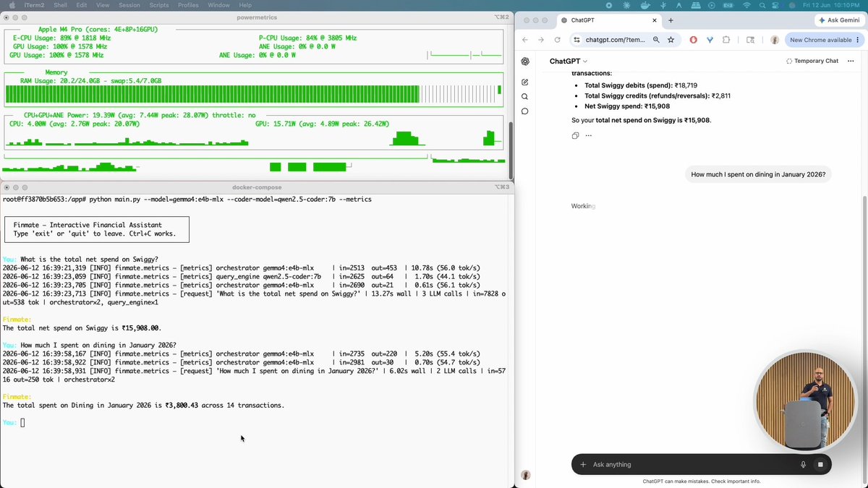The height and width of the screenshot is (488, 868).
Task: Click 'Total Swiggy credits (refunds/reversals)' bullet
Action: pos(658,95)
